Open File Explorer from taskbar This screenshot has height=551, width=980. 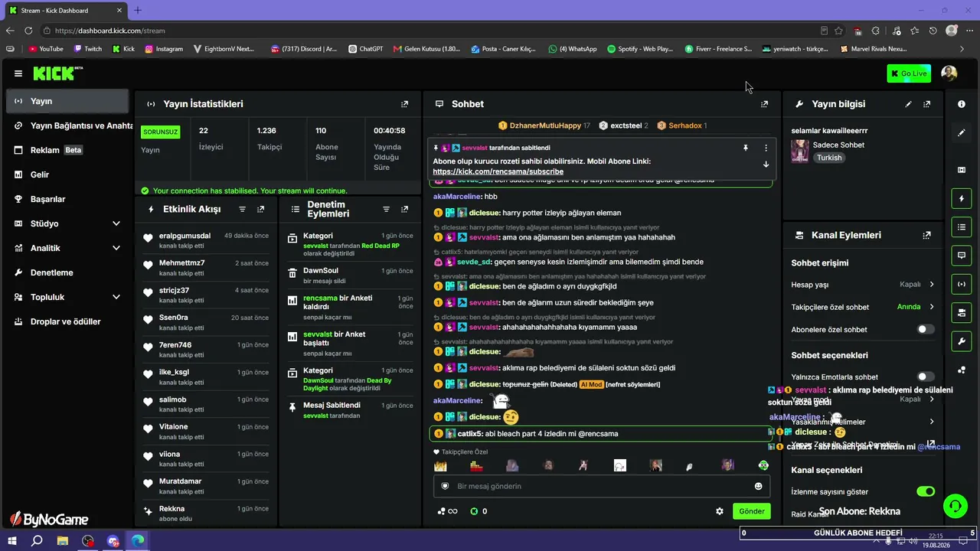63,541
